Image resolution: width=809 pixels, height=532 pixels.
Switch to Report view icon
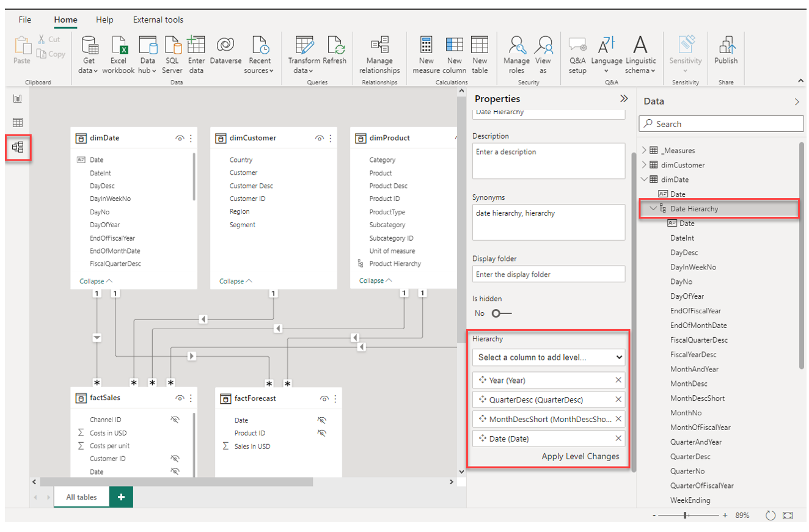(17, 99)
